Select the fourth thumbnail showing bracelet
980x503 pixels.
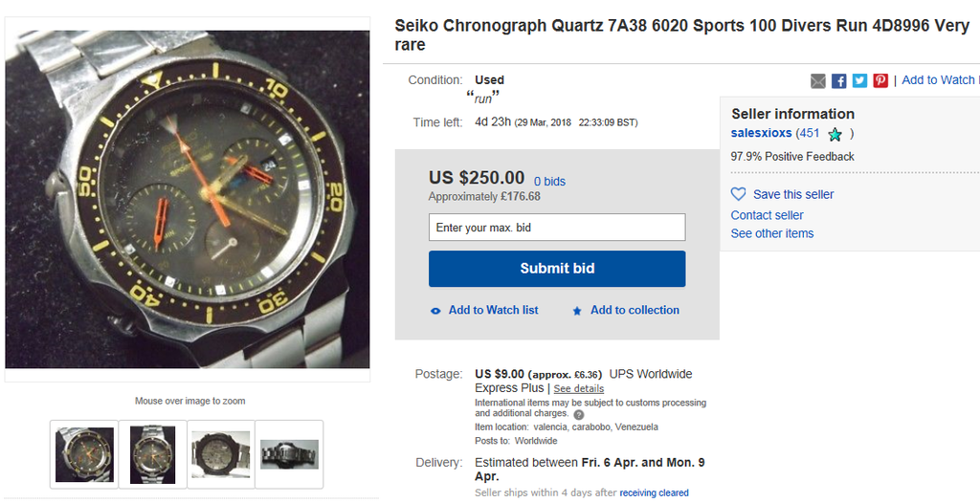[289, 454]
